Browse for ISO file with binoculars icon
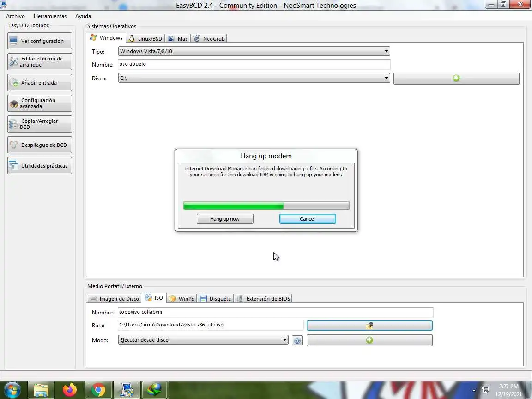 [x=369, y=326]
